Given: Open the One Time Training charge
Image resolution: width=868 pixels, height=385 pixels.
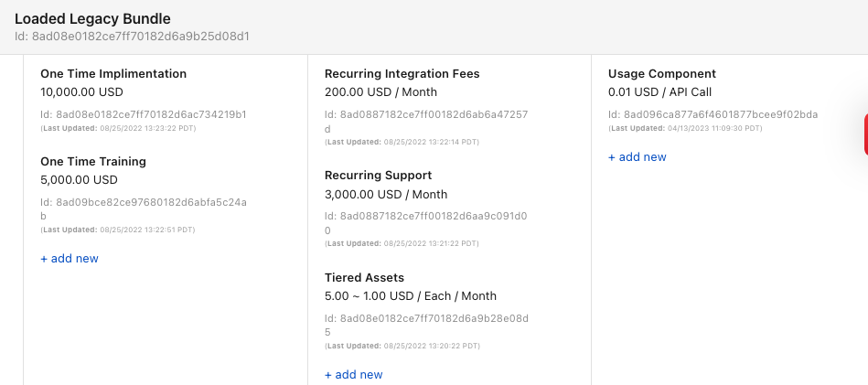Looking at the screenshot, I should (93, 162).
